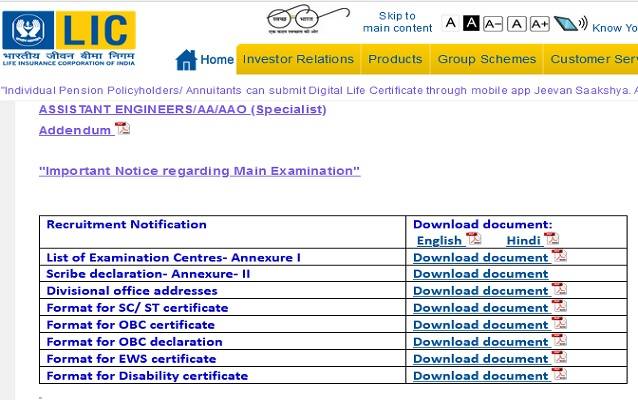Click Format for EWS certificate text
638x400 pixels.
[131, 359]
